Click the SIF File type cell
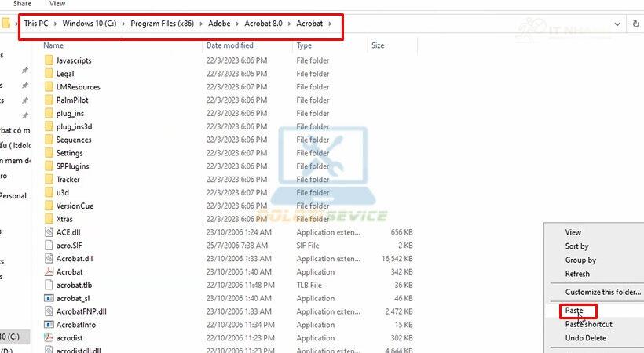 point(308,246)
